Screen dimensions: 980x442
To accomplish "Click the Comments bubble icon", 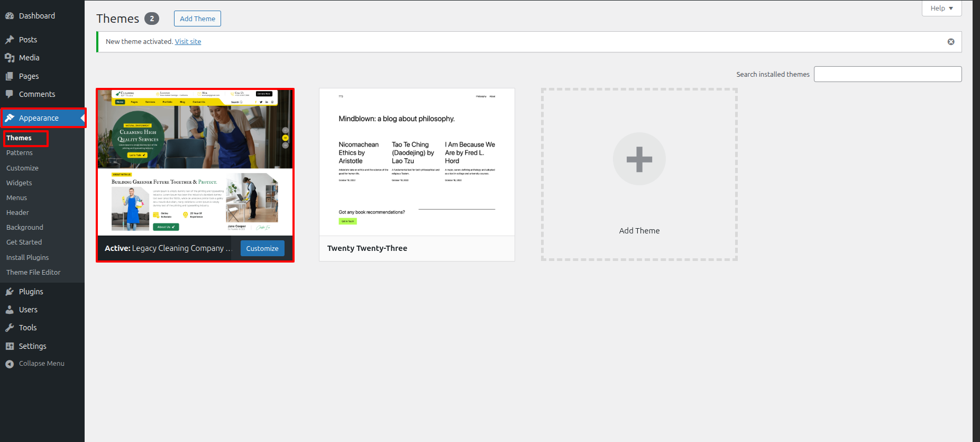I will click(x=10, y=94).
